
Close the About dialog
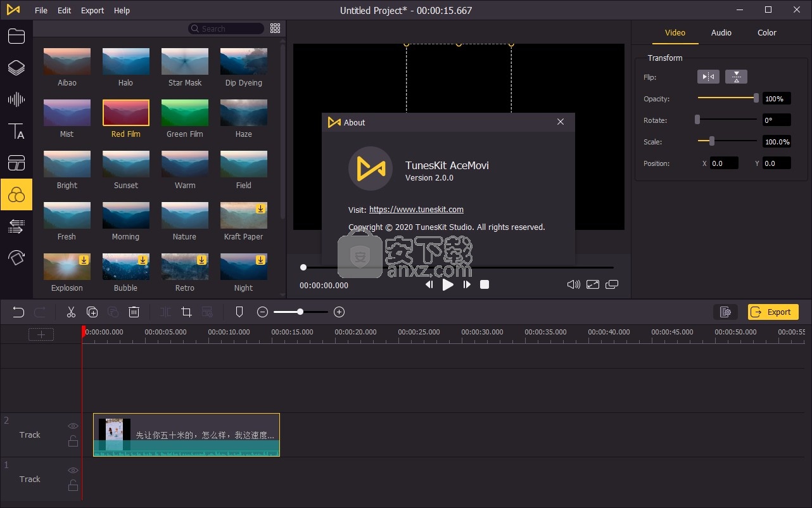tap(561, 122)
